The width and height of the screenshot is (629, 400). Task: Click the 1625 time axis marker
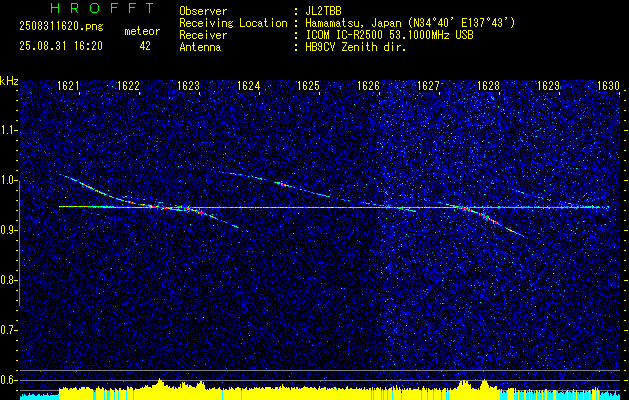pyautogui.click(x=308, y=86)
